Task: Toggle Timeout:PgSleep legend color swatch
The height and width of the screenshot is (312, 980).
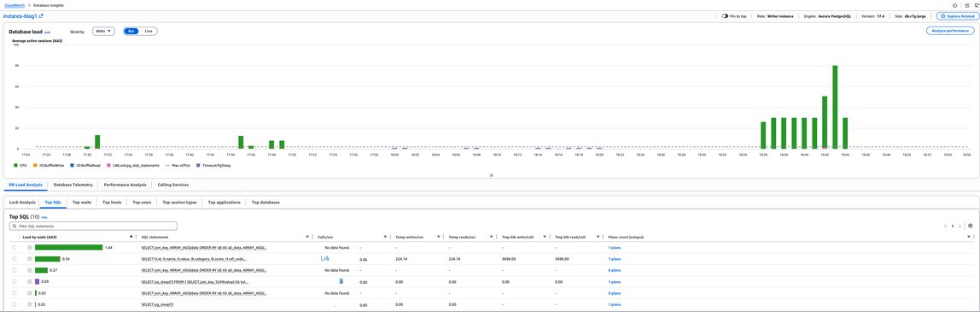Action: point(197,165)
